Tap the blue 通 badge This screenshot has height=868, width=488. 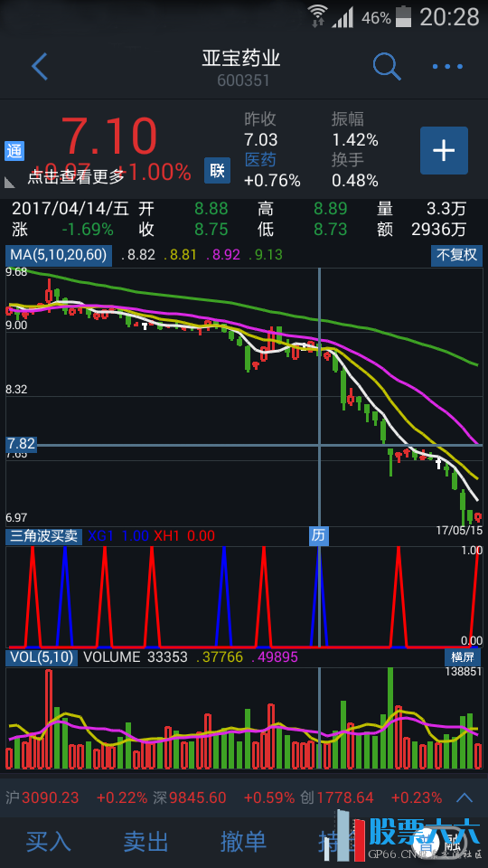14,151
